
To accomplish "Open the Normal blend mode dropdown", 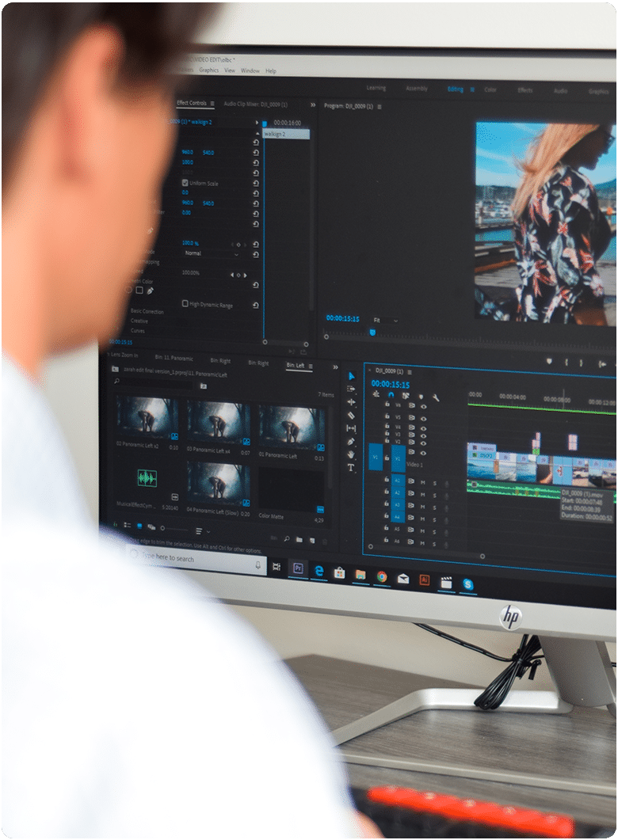I will [211, 254].
